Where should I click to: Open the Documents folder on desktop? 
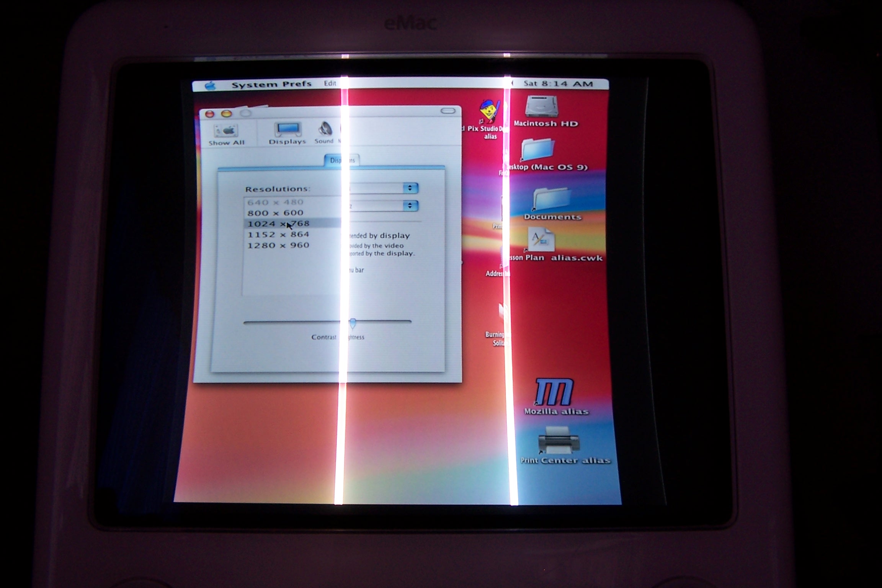(x=551, y=200)
